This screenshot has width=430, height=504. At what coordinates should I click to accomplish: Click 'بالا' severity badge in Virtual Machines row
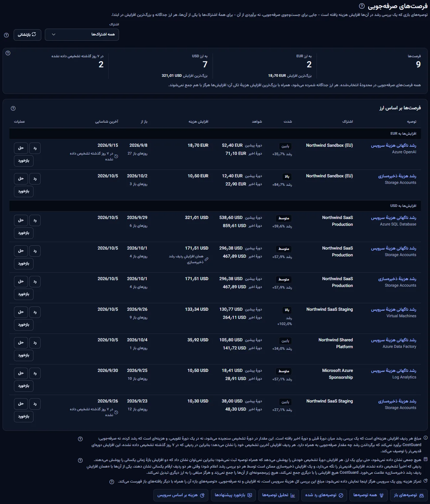point(287,310)
